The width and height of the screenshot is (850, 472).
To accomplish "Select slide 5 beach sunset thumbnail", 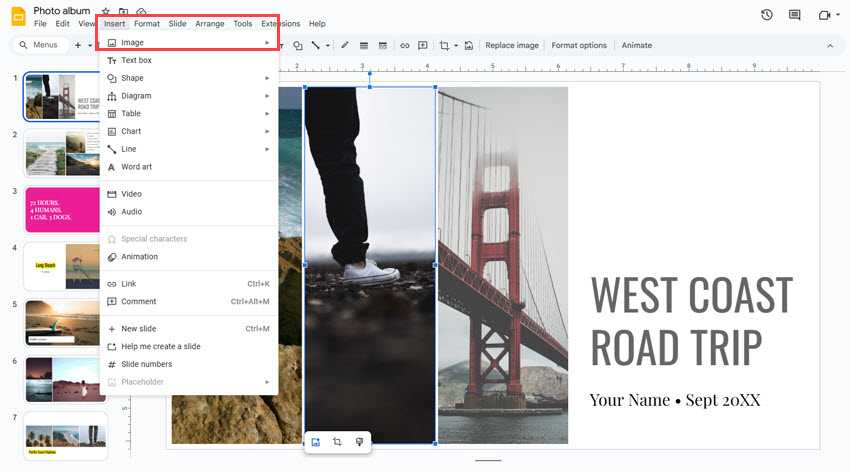I will pos(62,323).
